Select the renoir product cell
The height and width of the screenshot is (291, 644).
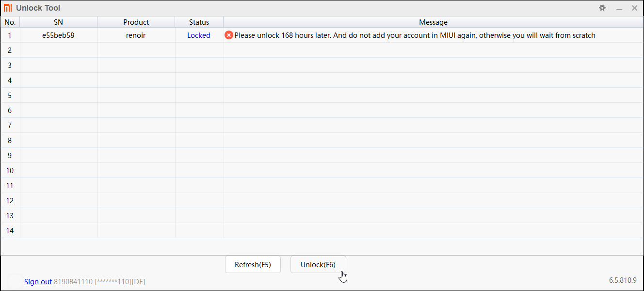point(136,35)
